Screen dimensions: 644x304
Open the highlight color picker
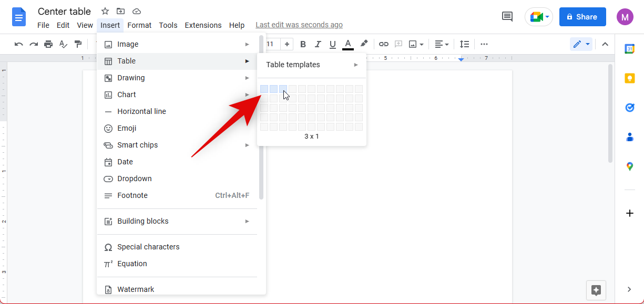tap(364, 44)
